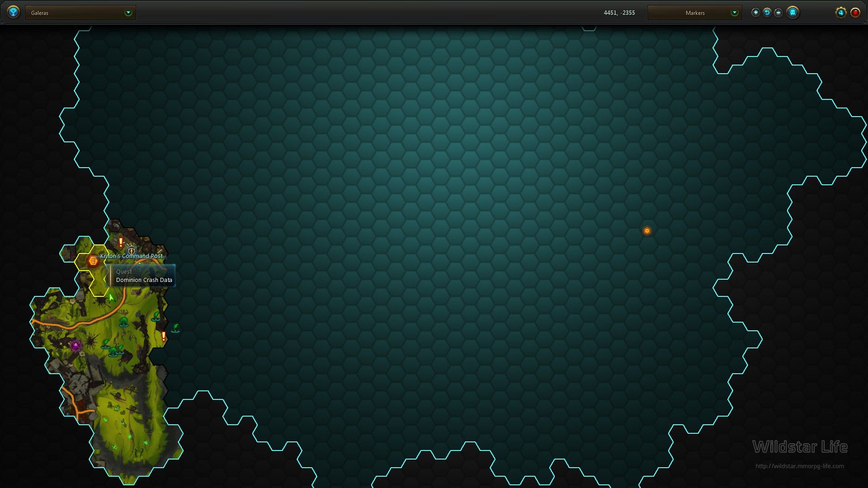The height and width of the screenshot is (488, 868).
Task: Select exclamation quest marker on eastern edge
Action: click(x=164, y=336)
